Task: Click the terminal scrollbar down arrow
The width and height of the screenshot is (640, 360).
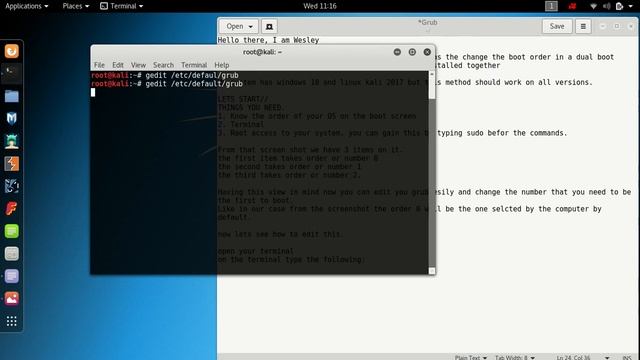Action: click(432, 271)
